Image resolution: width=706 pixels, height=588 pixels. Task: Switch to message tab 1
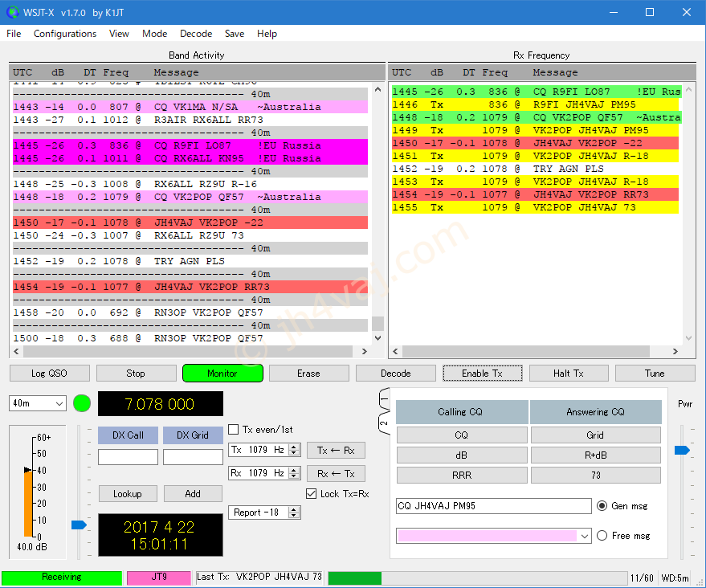pos(384,399)
